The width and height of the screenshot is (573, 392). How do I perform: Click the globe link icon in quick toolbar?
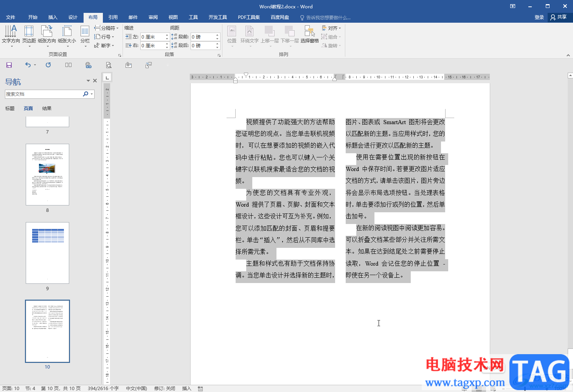(x=89, y=65)
